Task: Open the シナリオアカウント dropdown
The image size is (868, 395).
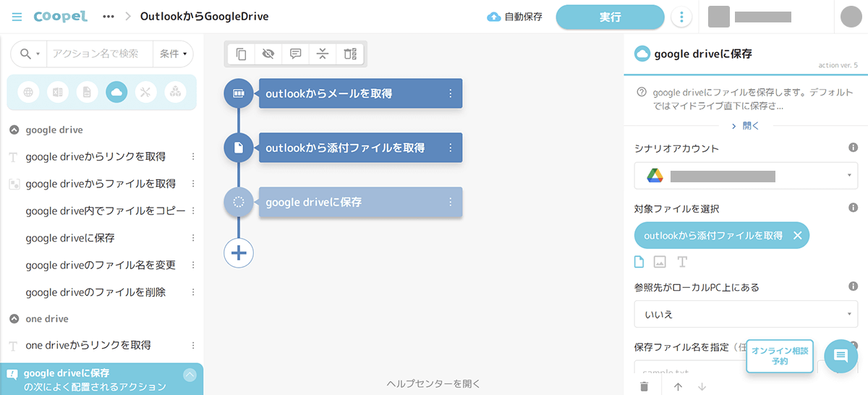Action: [746, 176]
